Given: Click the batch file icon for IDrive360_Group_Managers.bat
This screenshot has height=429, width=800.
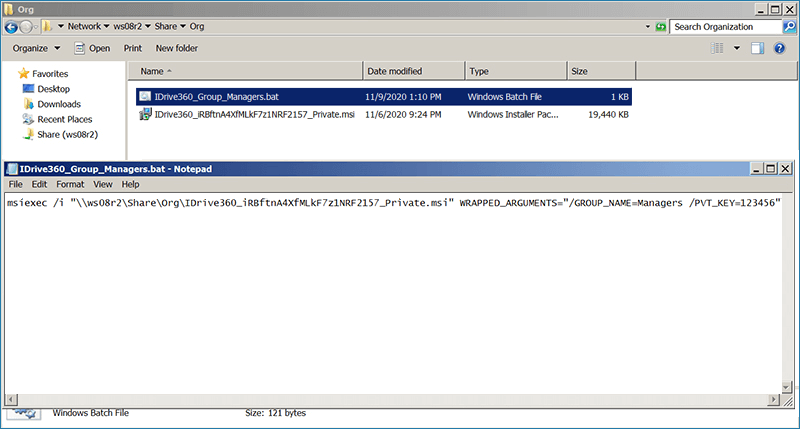Looking at the screenshot, I should pyautogui.click(x=145, y=96).
